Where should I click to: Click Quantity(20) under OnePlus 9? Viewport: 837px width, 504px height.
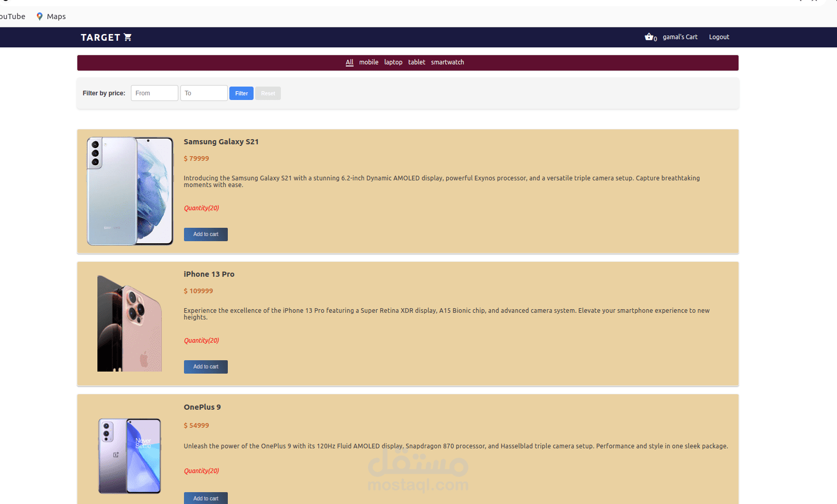click(x=202, y=471)
